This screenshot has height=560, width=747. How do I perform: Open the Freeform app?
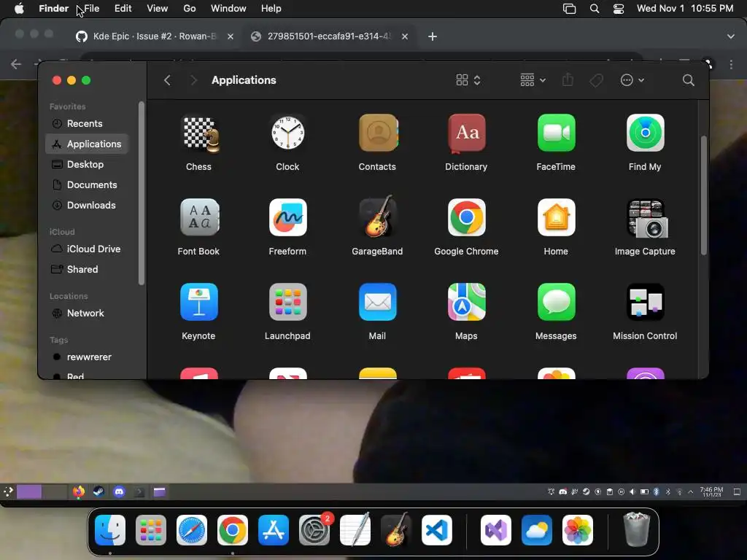pyautogui.click(x=287, y=217)
